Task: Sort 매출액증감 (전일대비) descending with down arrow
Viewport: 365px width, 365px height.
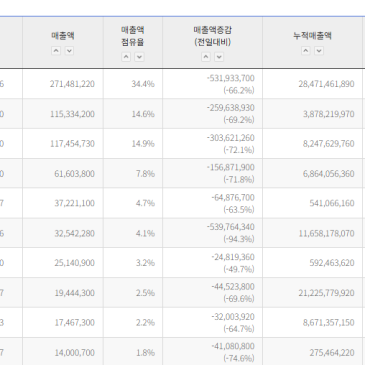Action: (x=219, y=57)
